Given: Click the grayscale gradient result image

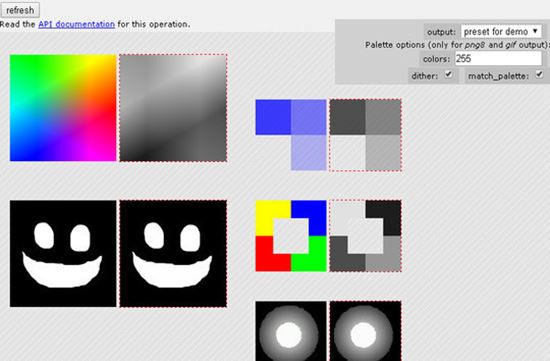Looking at the screenshot, I should pyautogui.click(x=173, y=108).
